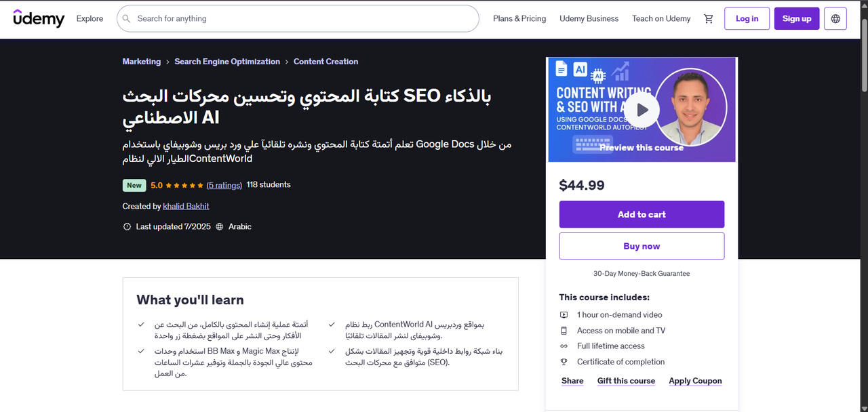Open Plans & Pricing

pyautogui.click(x=519, y=19)
